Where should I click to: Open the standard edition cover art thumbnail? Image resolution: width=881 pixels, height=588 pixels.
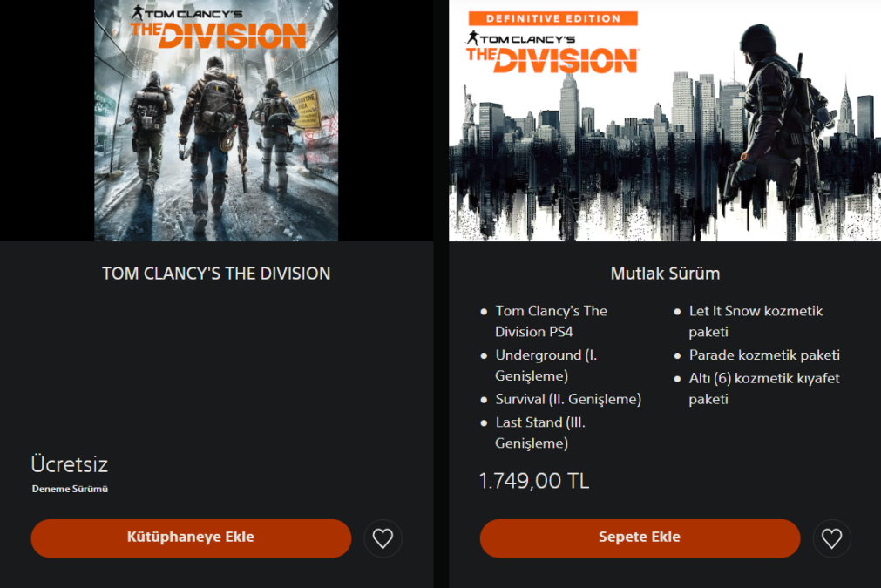216,121
